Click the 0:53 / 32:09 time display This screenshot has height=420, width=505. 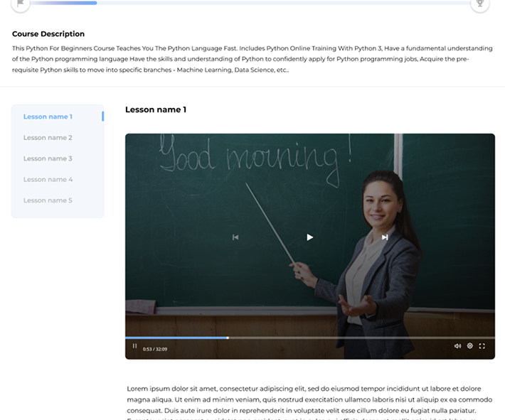click(155, 349)
